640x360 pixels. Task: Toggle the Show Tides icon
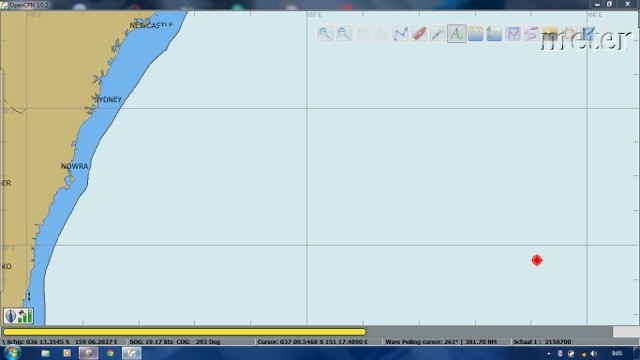pyautogui.click(x=494, y=33)
